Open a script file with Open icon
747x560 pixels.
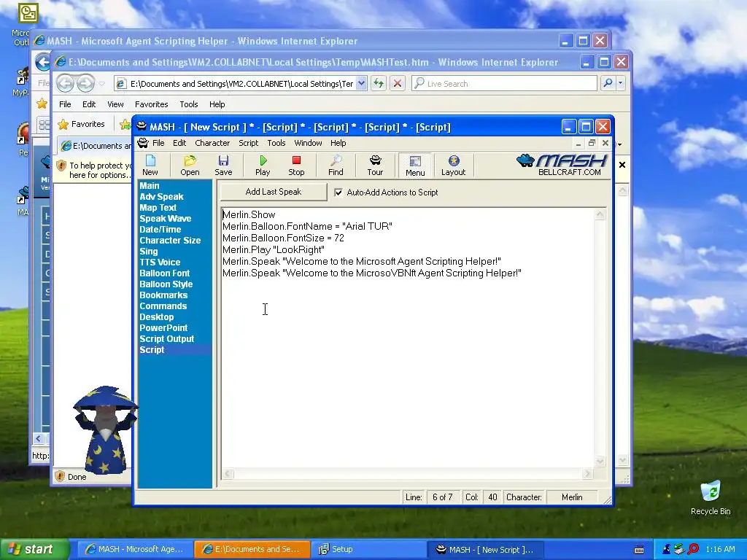coord(190,166)
